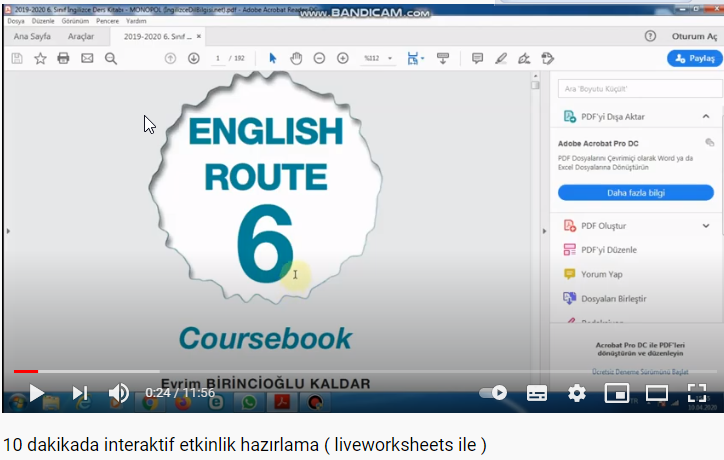This screenshot has height=460, width=724.
Task: Open the help question mark icon
Action: point(650,36)
